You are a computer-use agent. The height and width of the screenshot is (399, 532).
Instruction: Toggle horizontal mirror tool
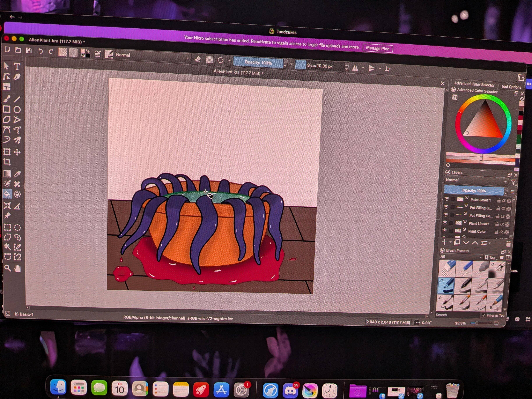click(355, 68)
